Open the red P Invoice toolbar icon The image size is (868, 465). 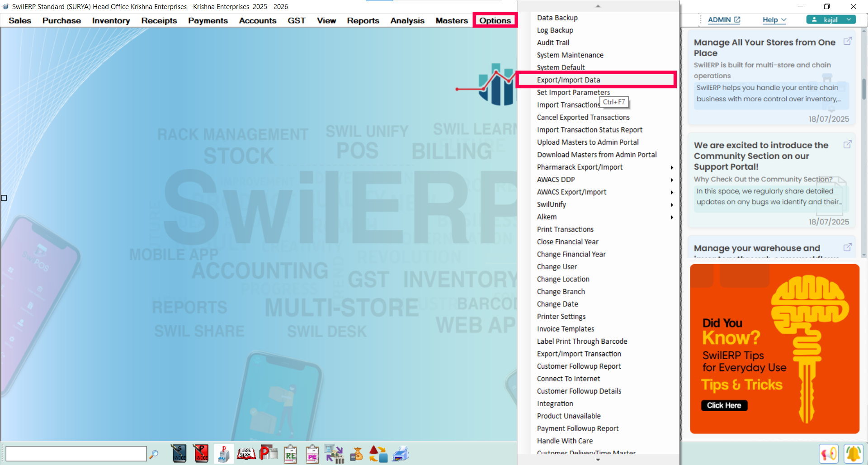coord(201,453)
